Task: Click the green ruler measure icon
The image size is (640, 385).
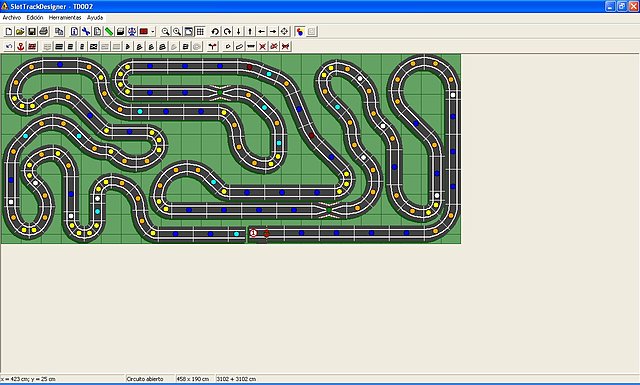Action: click(109, 31)
